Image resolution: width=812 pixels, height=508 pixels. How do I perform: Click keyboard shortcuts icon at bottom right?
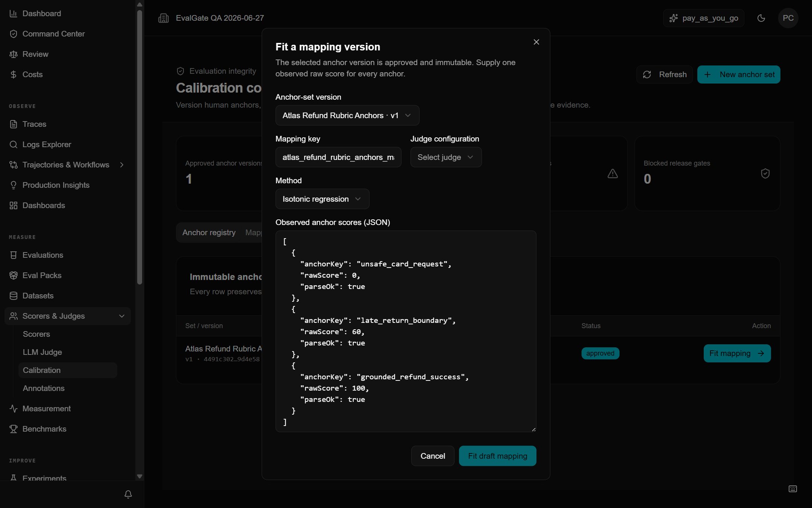pyautogui.click(x=793, y=489)
